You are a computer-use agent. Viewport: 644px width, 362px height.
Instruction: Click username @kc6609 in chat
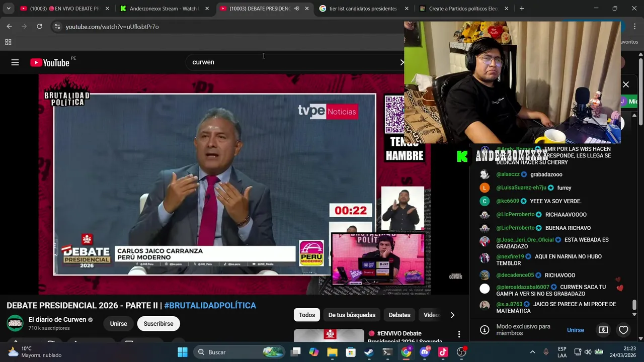[x=508, y=201]
